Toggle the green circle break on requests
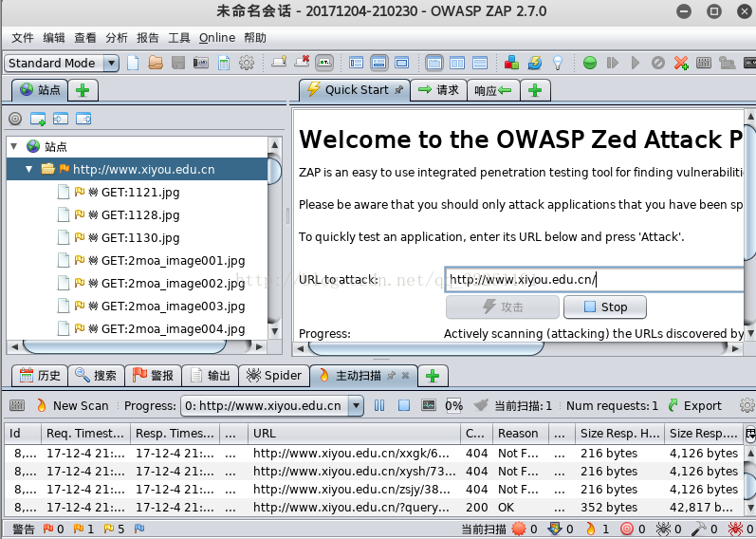 (590, 63)
